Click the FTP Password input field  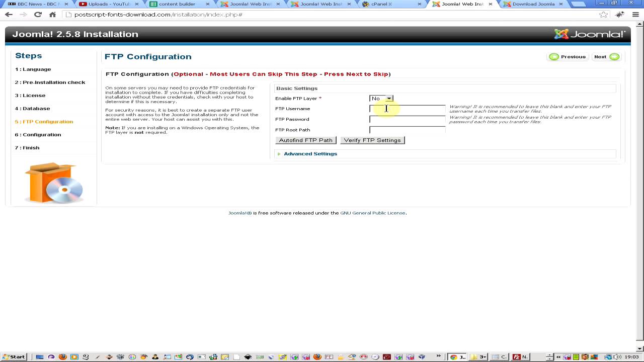tap(408, 119)
